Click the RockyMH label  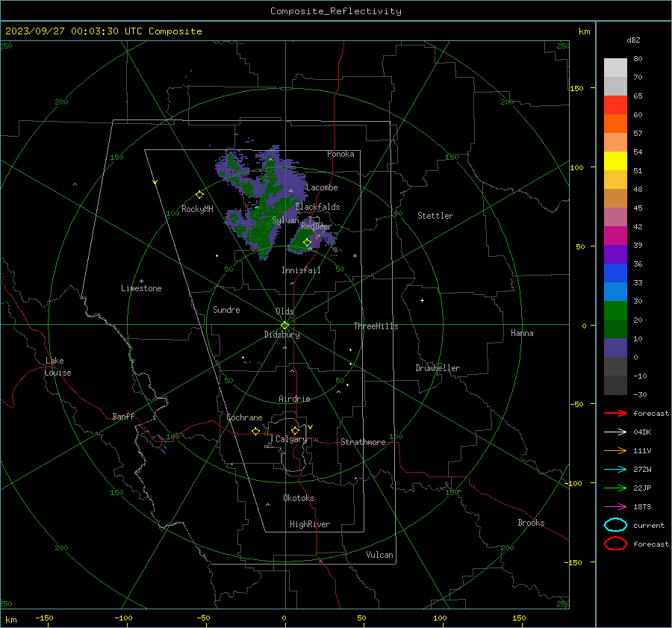197,209
